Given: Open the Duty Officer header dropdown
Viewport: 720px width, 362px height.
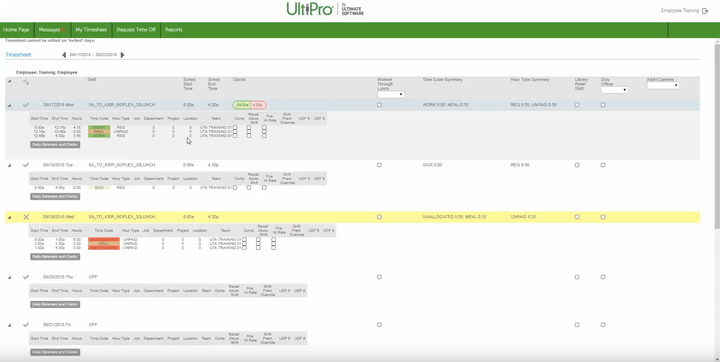Looking at the screenshot, I should [x=614, y=90].
